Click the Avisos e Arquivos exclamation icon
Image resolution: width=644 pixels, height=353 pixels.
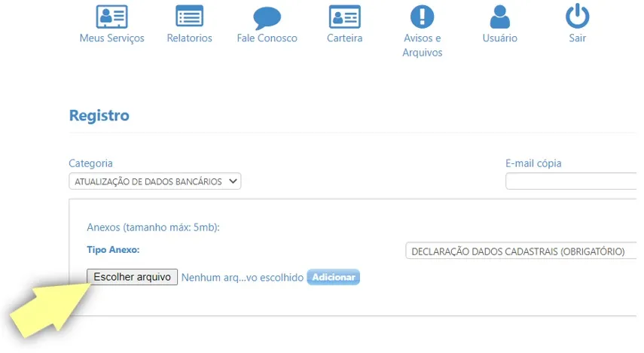tap(422, 17)
